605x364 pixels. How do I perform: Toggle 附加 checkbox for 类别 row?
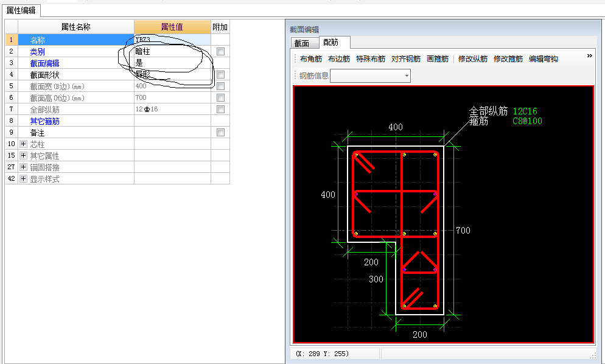click(220, 51)
